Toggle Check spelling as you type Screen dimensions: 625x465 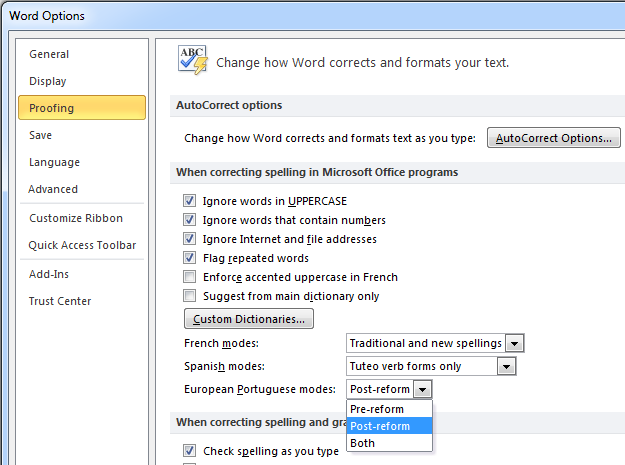[189, 450]
